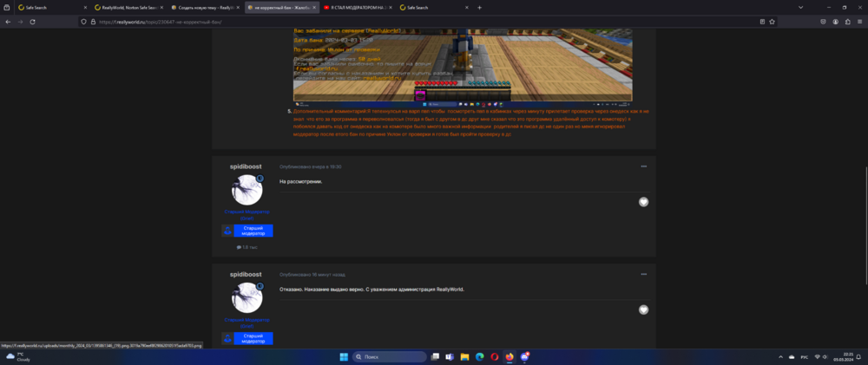Switch the 'РУС' input language indicator
868x365 pixels.
tap(805, 356)
